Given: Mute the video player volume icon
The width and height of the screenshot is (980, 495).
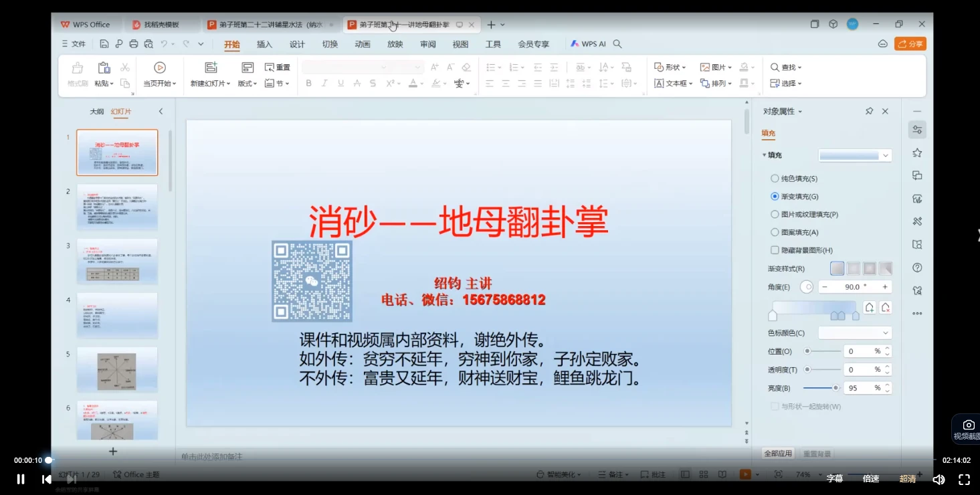Looking at the screenshot, I should click(939, 479).
